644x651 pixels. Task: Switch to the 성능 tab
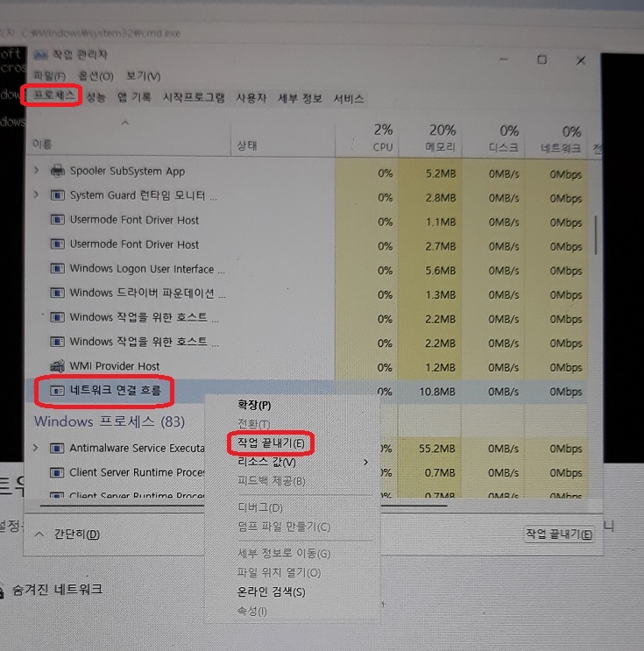click(x=96, y=97)
